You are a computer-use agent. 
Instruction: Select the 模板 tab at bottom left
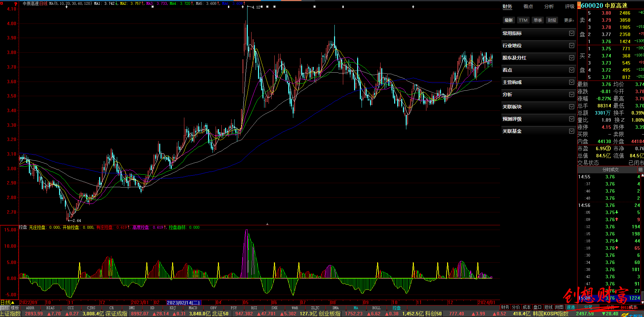(x=15, y=308)
